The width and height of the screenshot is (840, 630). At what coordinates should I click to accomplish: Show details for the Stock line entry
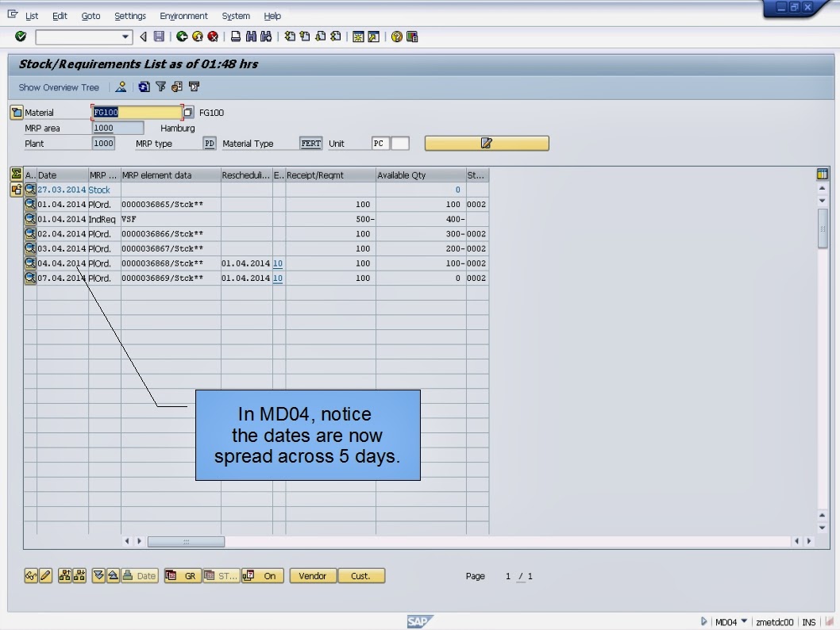[30, 190]
